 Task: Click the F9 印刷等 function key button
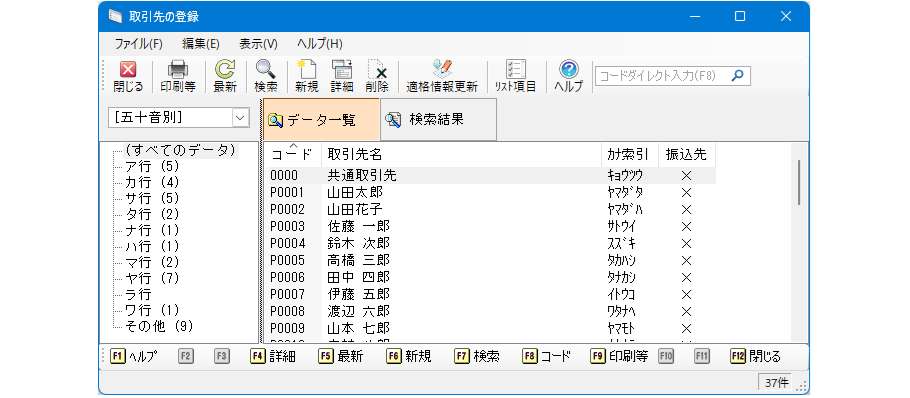click(619, 356)
